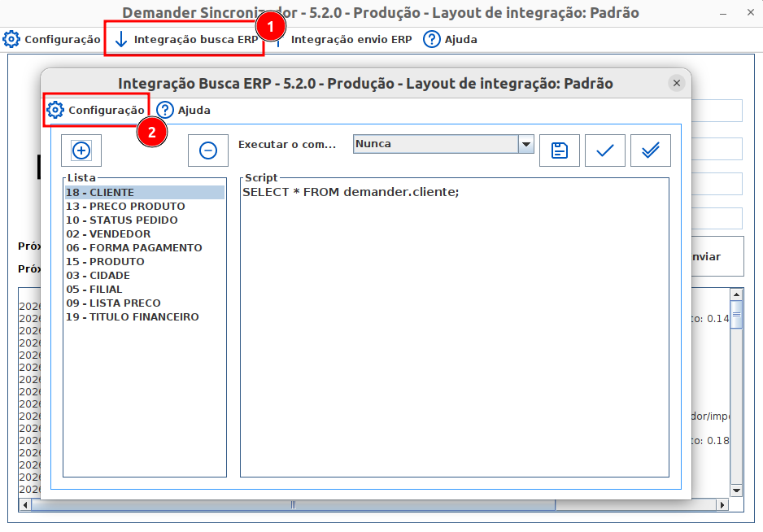Select list item 13 - PRECO PRODUTO
This screenshot has height=532, width=763.
pyautogui.click(x=145, y=207)
